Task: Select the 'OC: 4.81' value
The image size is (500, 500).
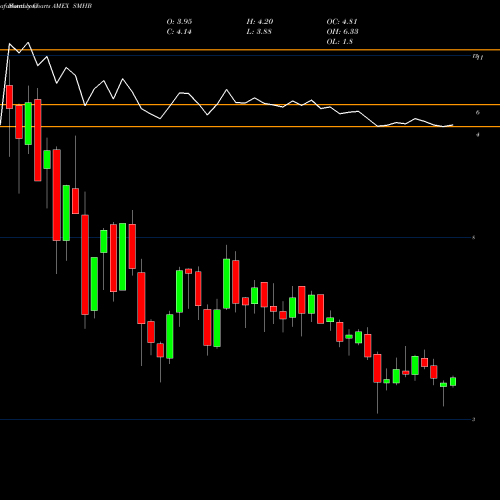Action: coord(342,22)
